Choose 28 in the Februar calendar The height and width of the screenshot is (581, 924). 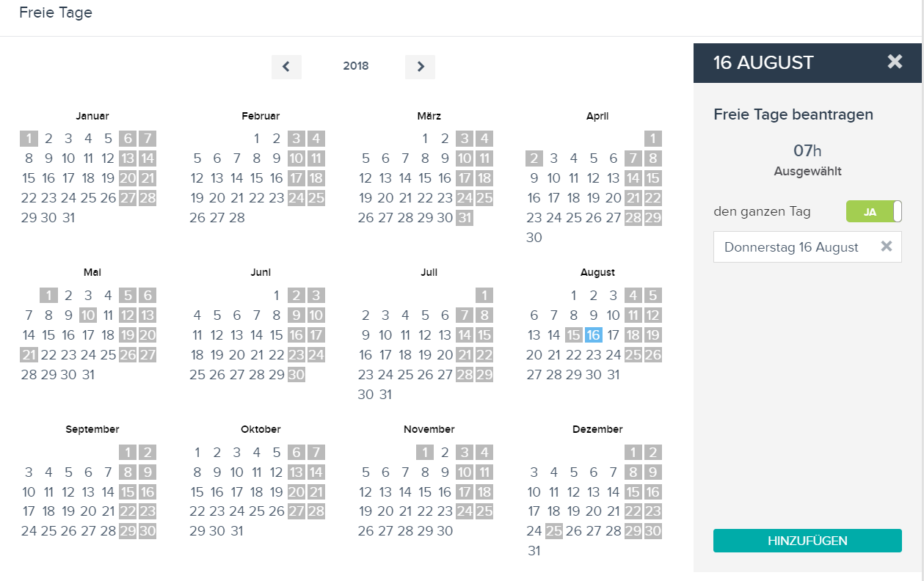(237, 218)
